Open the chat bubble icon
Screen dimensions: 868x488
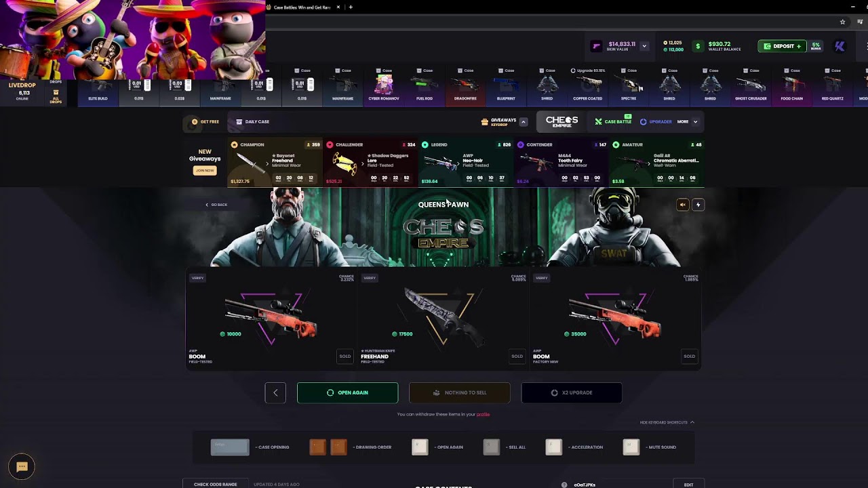click(22, 466)
